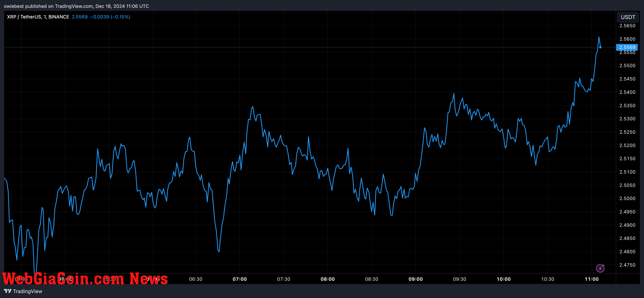Click the 07:30 time axis label
644x298 pixels.
click(x=284, y=279)
